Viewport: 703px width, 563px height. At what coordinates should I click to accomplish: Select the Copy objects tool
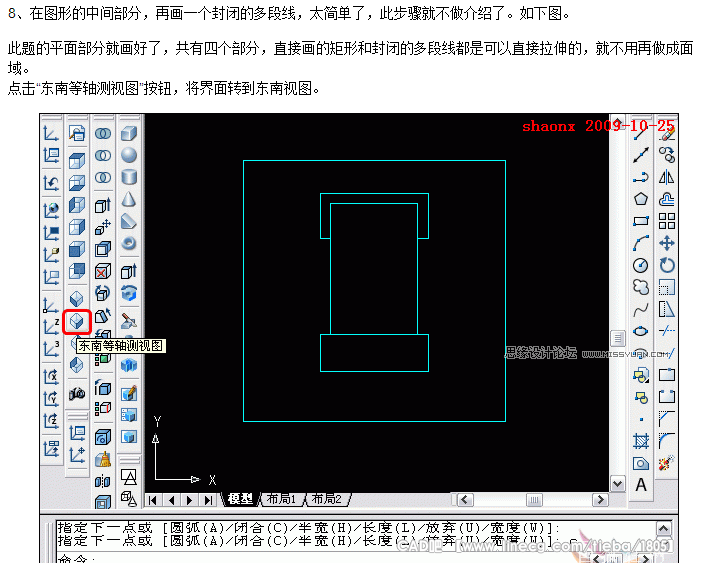tap(667, 155)
